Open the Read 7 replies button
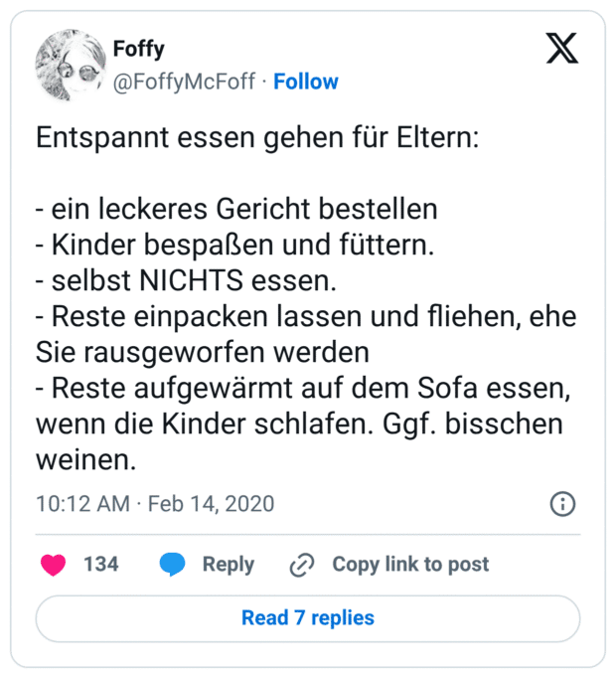The image size is (616, 678). point(308,618)
